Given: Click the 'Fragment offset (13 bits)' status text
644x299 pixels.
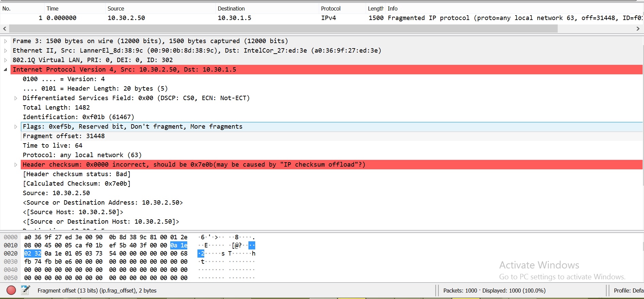Looking at the screenshot, I should pyautogui.click(x=97, y=291).
